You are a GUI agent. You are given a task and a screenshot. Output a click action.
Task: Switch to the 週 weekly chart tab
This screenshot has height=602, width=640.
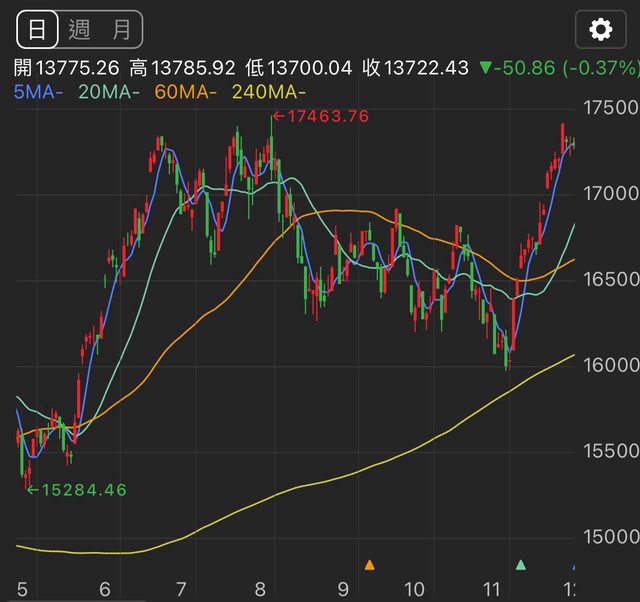pyautogui.click(x=80, y=30)
